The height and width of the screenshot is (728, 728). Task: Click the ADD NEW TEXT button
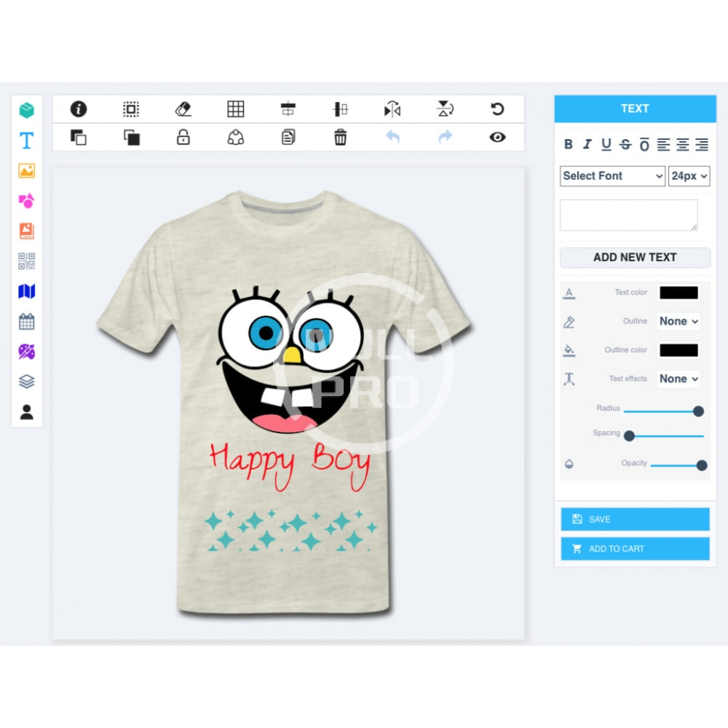635,257
